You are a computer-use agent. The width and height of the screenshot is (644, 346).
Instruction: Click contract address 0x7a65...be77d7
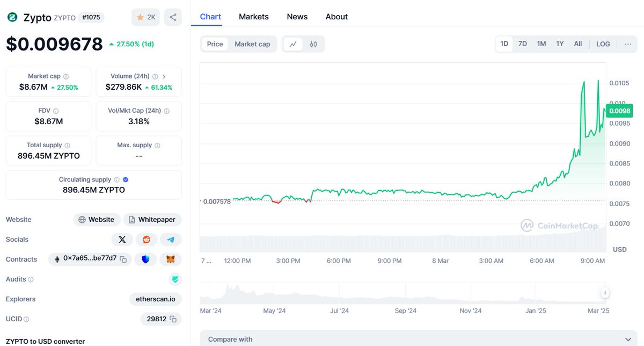point(90,258)
